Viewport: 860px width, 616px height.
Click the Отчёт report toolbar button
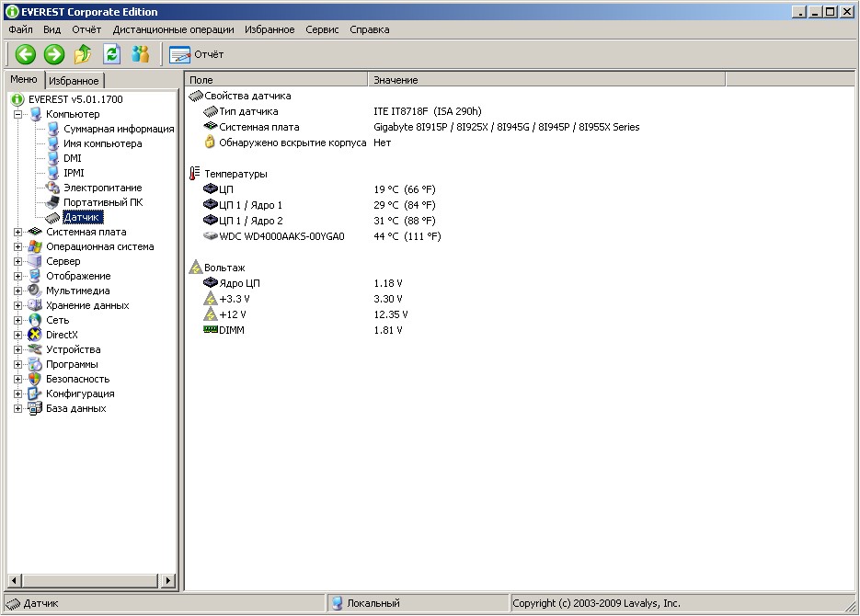197,54
